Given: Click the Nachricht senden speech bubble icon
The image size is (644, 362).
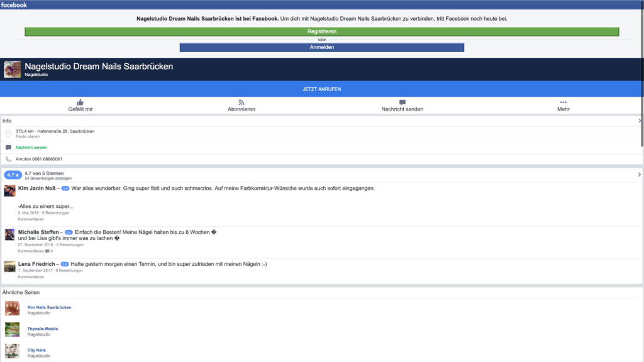Looking at the screenshot, I should click(x=402, y=102).
